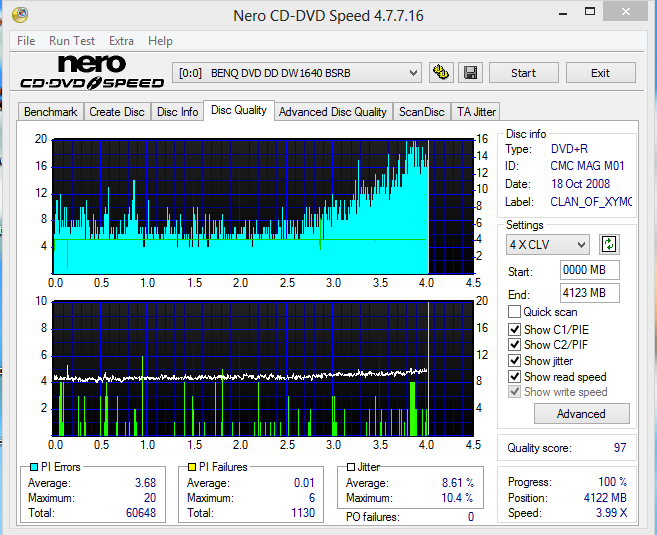Click the yellow PI Failures legend swatch
The width and height of the screenshot is (657, 535).
coord(192,467)
